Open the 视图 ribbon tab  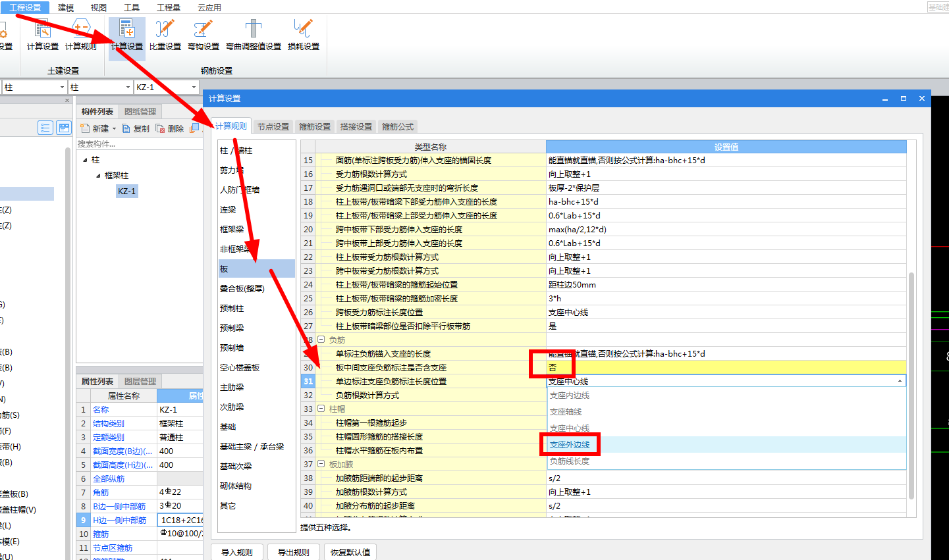click(99, 7)
